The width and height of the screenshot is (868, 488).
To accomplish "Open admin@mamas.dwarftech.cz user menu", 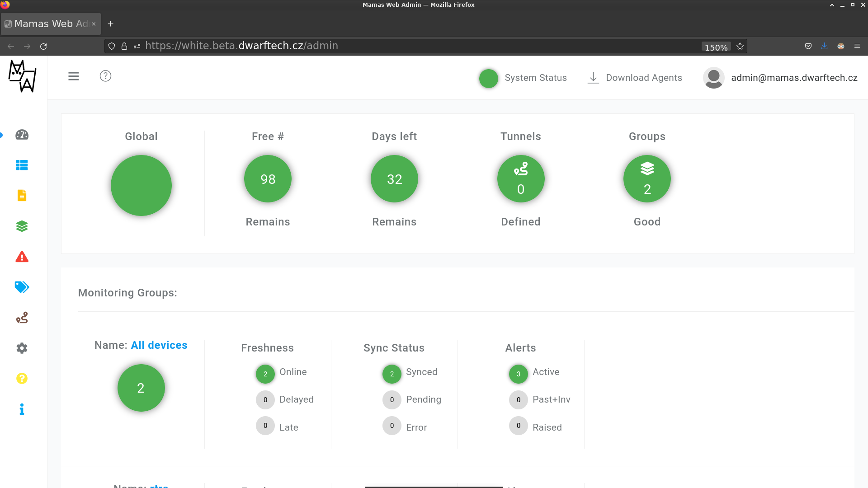I will click(780, 78).
